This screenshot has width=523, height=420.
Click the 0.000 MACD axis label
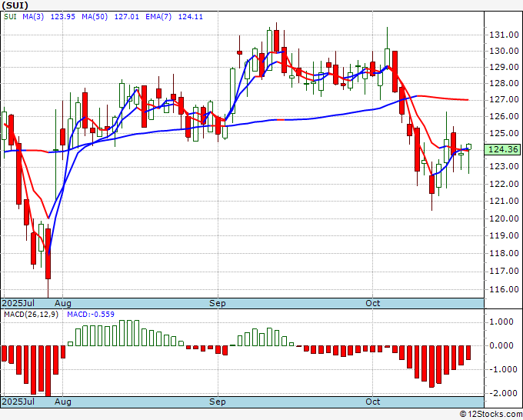[501, 345]
